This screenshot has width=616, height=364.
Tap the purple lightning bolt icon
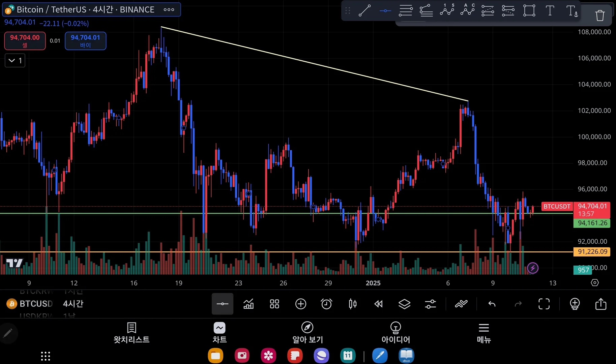point(533,268)
